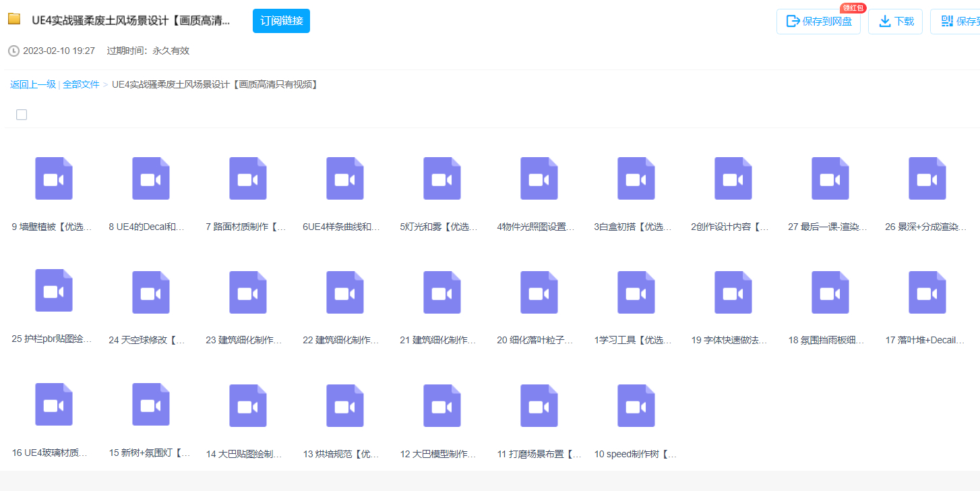Open video icon for 10 speed制作树
Image resolution: width=980 pixels, height=491 pixels.
click(636, 405)
